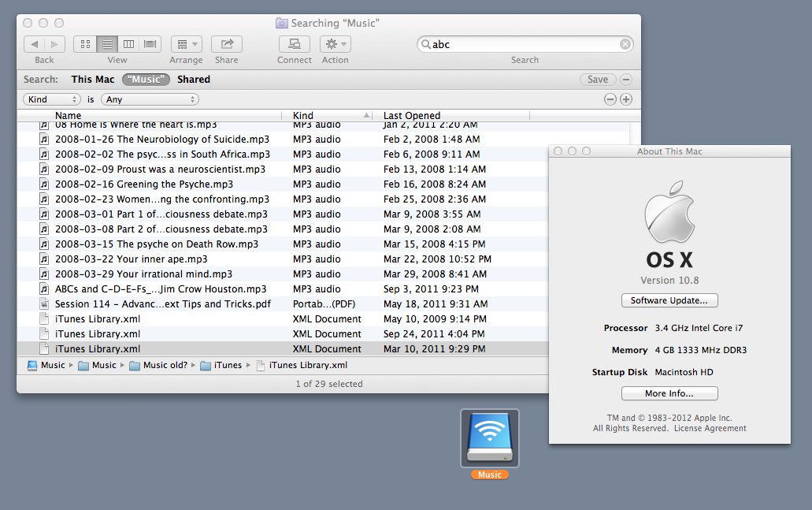
Task: Switch to icon view
Action: coord(85,45)
